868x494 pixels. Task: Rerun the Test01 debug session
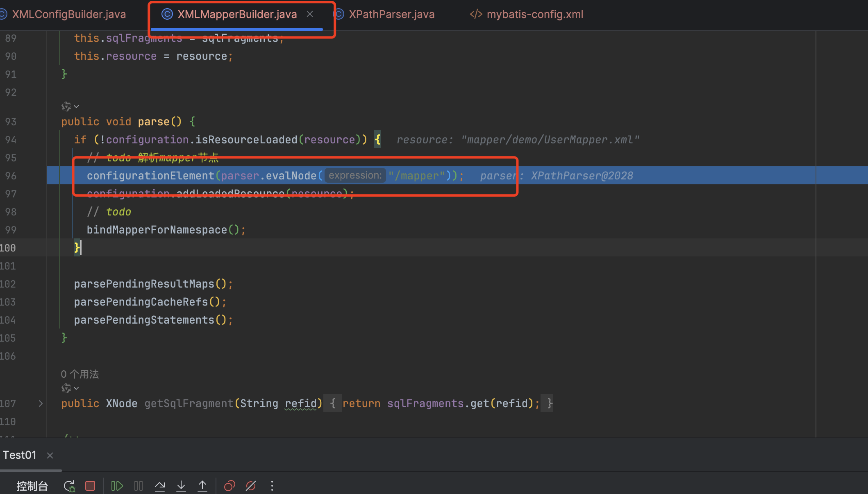point(69,486)
